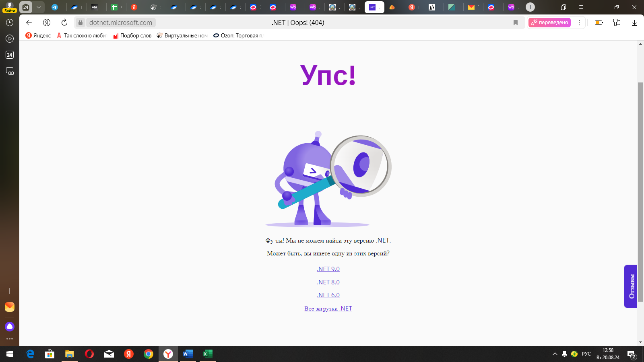Follow the .NET 9.0 link
The image size is (644, 362).
pyautogui.click(x=328, y=269)
